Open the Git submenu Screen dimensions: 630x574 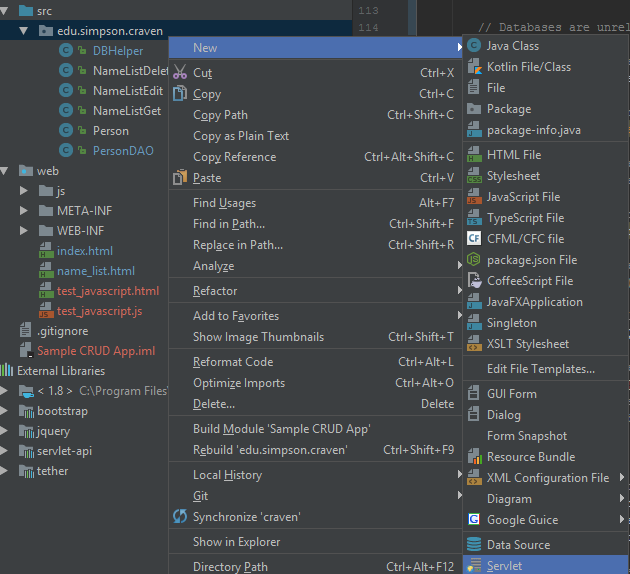315,496
